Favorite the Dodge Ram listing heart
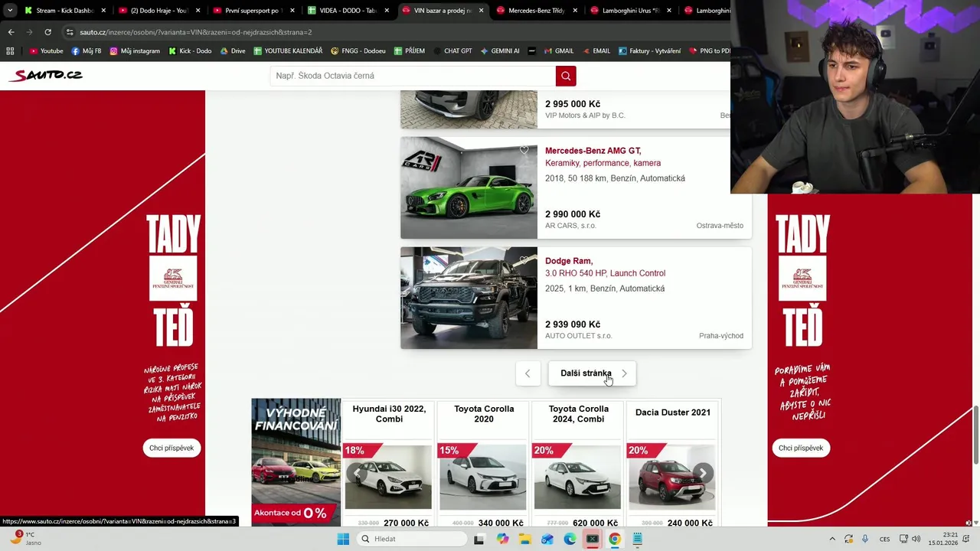 524,260
